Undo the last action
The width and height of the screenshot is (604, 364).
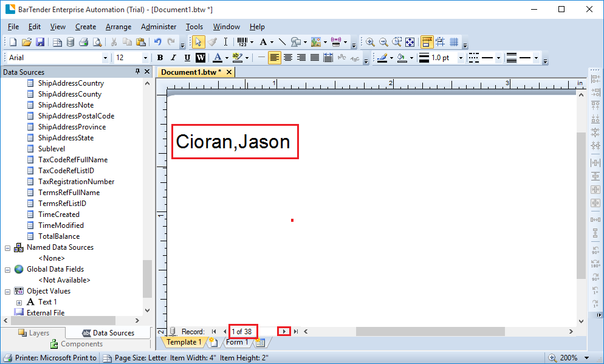point(157,42)
